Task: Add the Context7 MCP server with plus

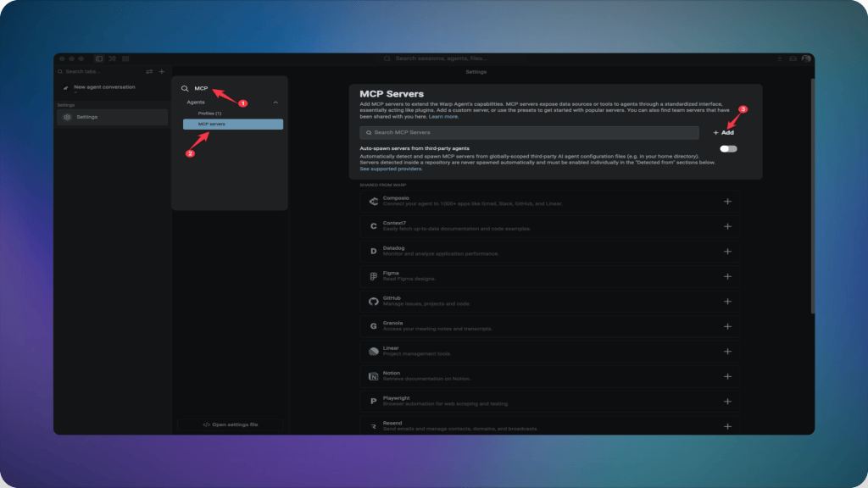Action: tap(727, 226)
